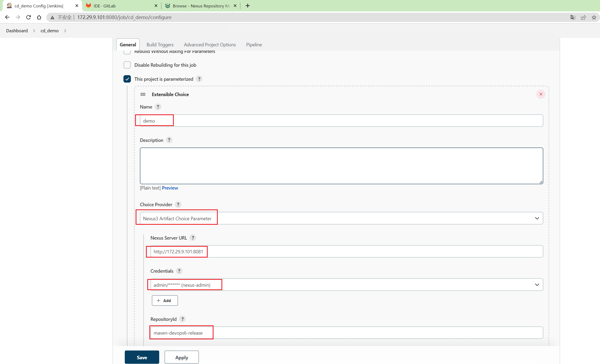
Task: Click the RepositoryId field
Action: (x=347, y=332)
